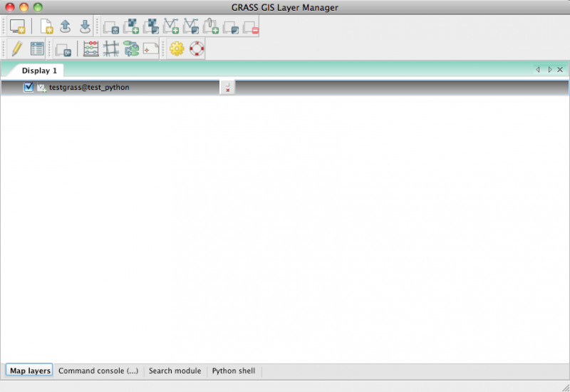The width and height of the screenshot is (570, 392).
Task: Close the Display 1 tab with the X
Action: point(560,70)
